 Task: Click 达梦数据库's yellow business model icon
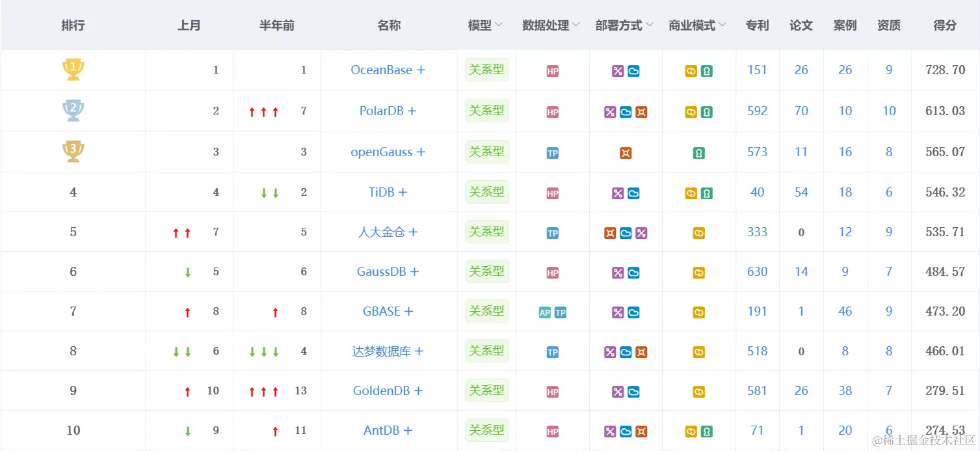[699, 353]
